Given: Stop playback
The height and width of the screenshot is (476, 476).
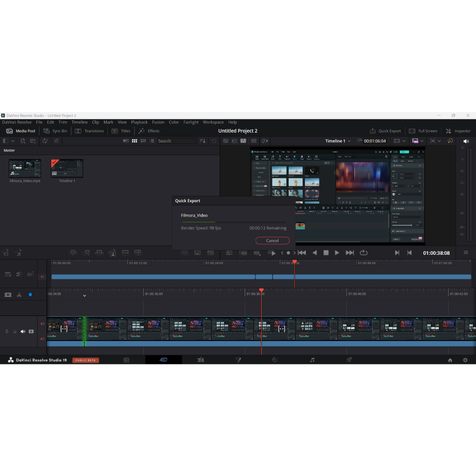Looking at the screenshot, I should coord(326,252).
